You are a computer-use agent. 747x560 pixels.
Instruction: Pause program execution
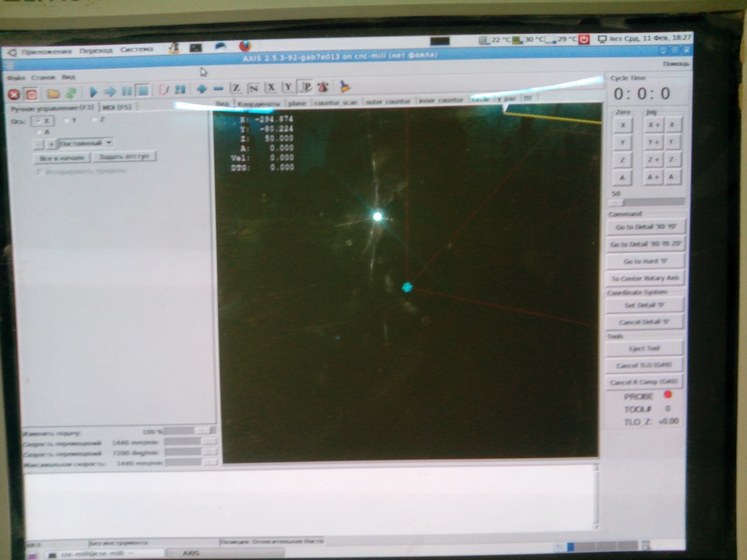[126, 90]
